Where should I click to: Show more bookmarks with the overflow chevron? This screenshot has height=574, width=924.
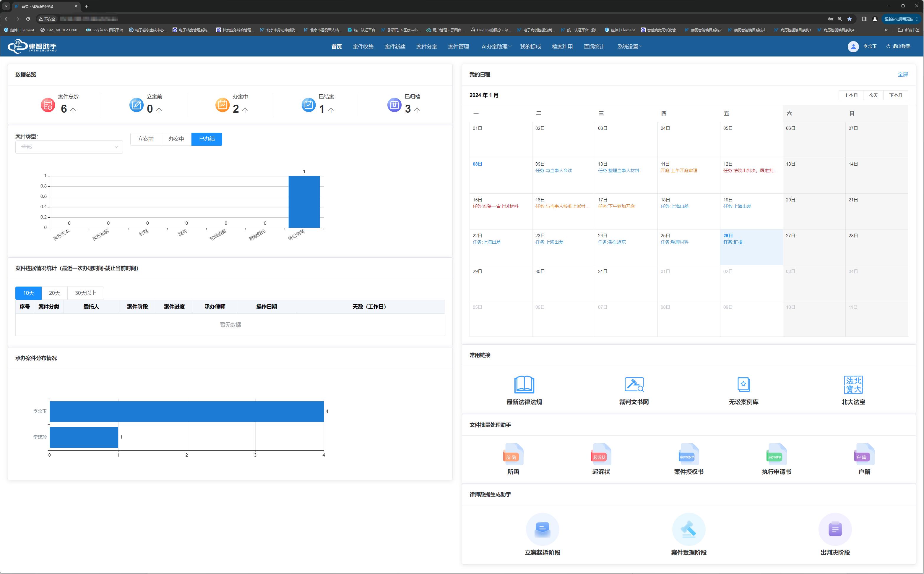(x=886, y=30)
